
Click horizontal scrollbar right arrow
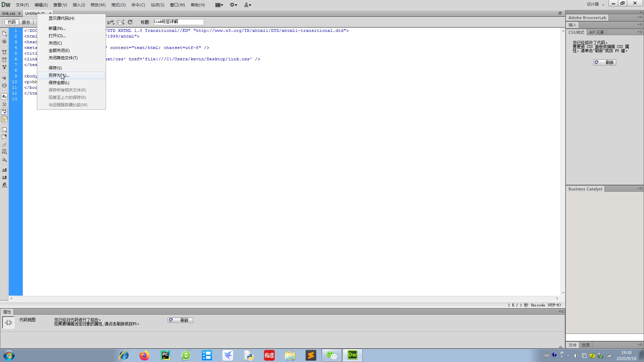pos(557,298)
